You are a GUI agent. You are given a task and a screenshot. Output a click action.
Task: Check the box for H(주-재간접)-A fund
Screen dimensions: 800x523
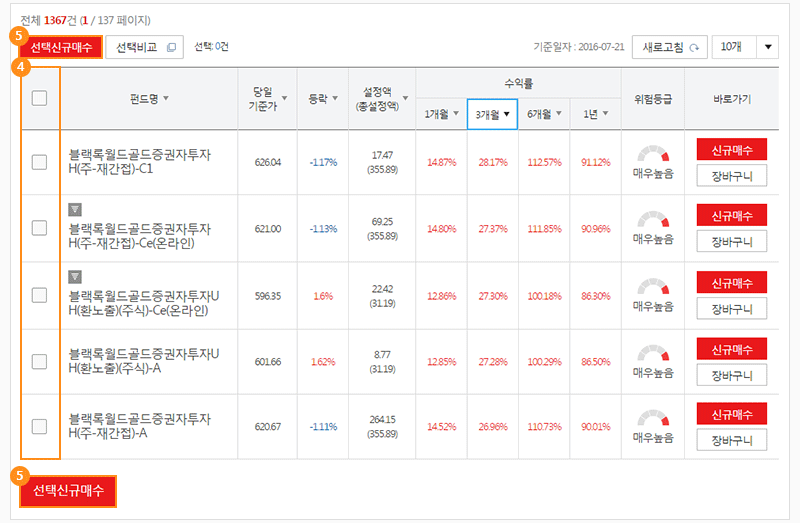[x=39, y=427]
